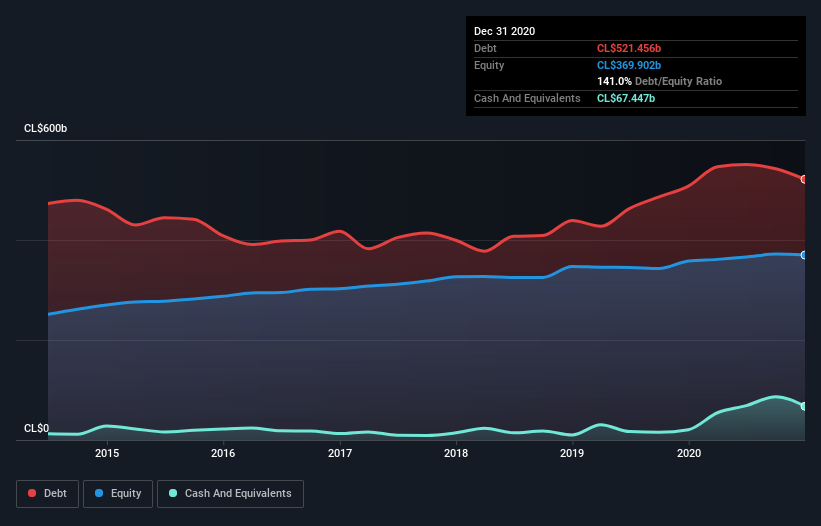Click the CL$600b y-axis label
This screenshot has height=526, width=821.
coord(46,128)
